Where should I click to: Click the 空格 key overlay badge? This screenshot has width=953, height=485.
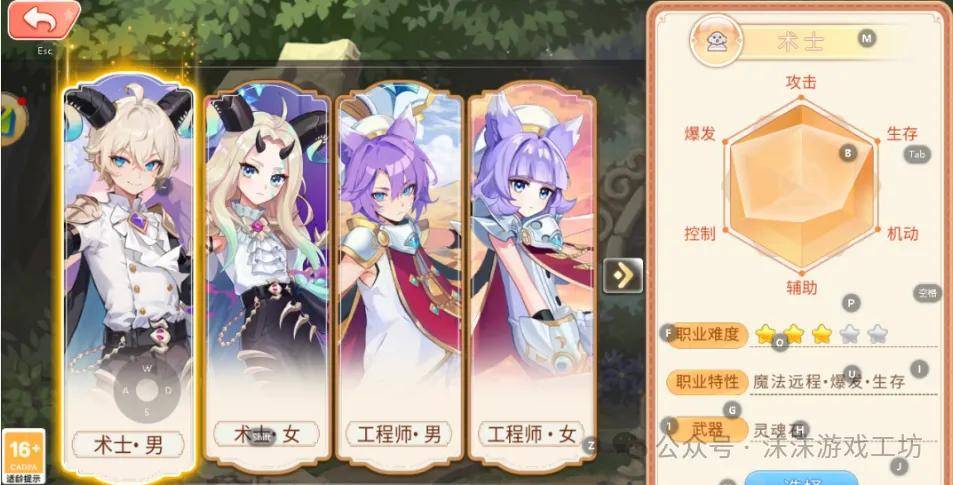[x=927, y=293]
